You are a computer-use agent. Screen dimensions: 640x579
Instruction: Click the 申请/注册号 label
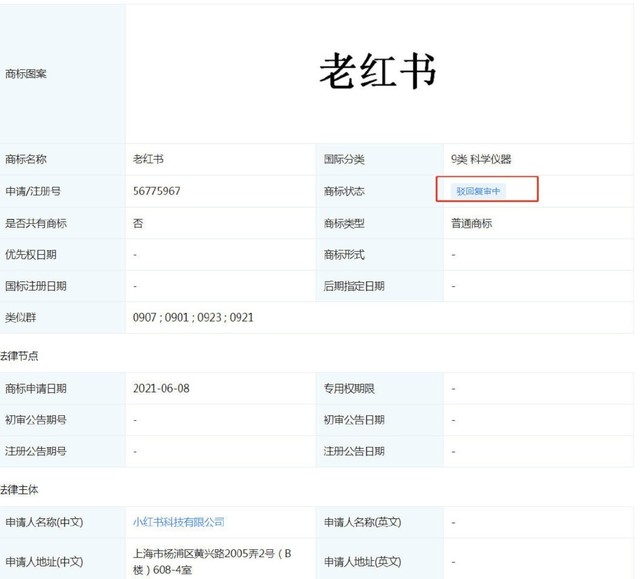[33, 191]
